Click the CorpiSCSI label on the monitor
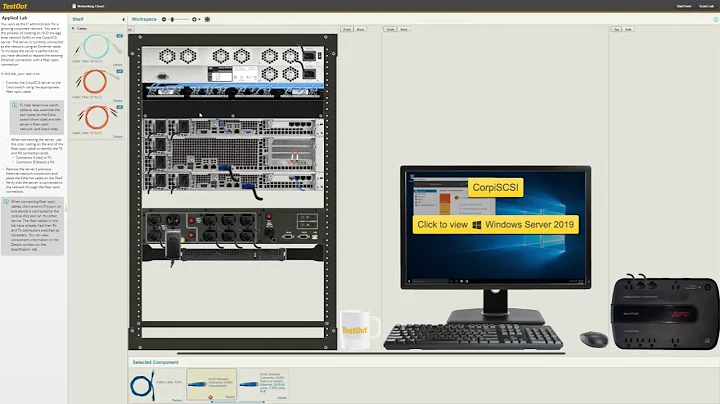The height and width of the screenshot is (404, 720). coord(495,187)
